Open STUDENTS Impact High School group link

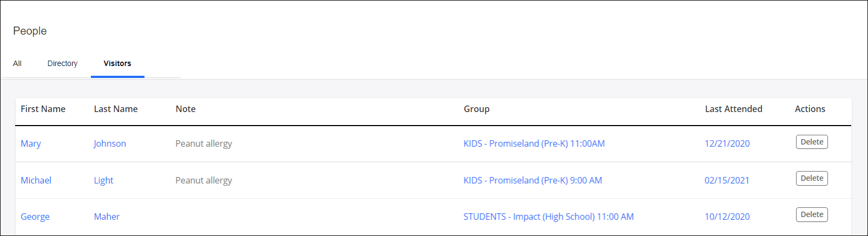pos(548,217)
